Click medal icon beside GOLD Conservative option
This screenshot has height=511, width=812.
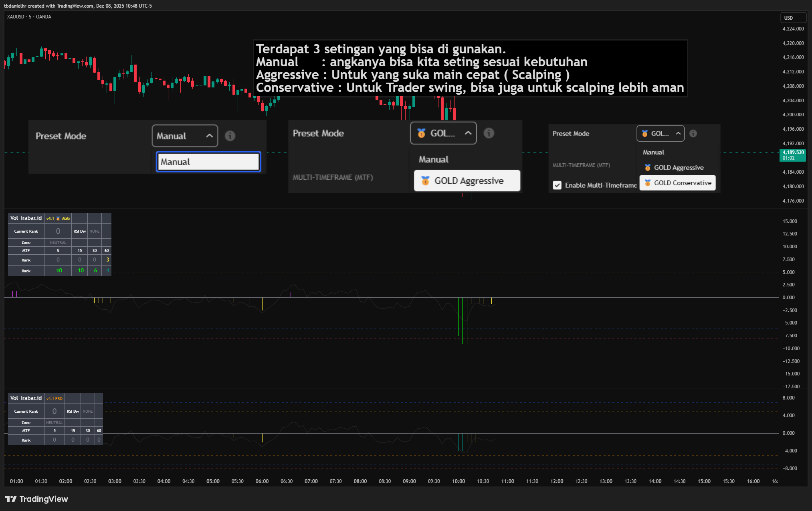click(x=648, y=182)
